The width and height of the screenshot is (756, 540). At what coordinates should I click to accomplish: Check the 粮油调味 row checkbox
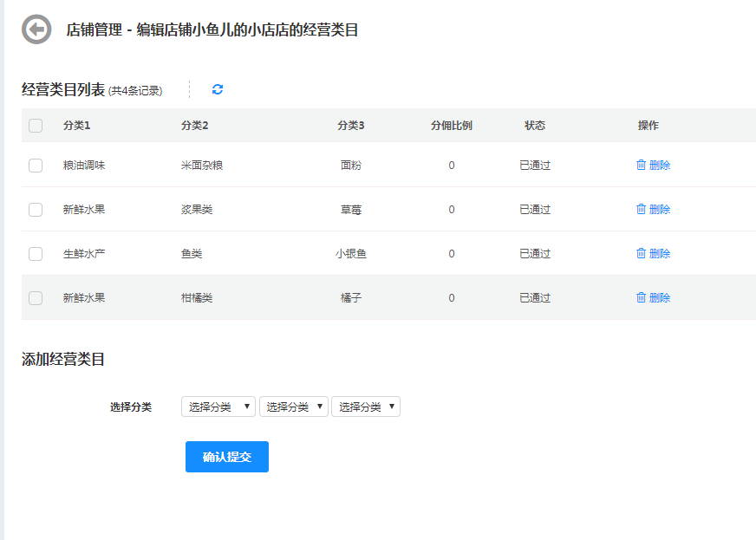point(36,166)
